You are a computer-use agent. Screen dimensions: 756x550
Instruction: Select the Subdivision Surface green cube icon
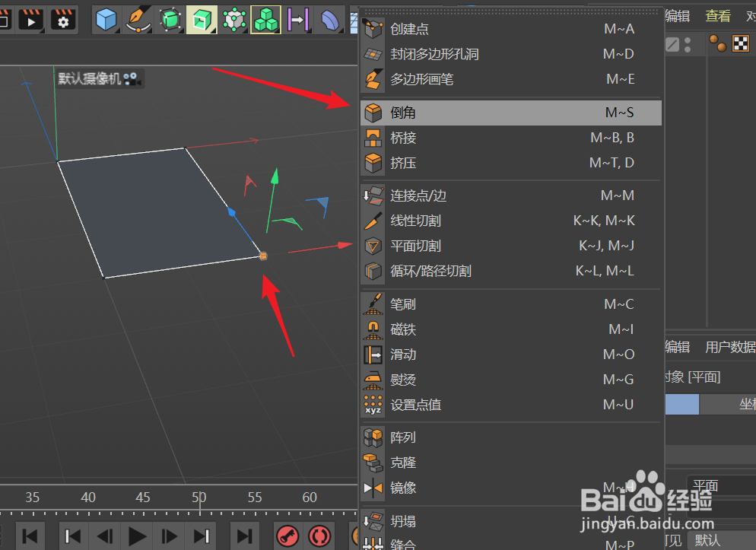(x=201, y=20)
